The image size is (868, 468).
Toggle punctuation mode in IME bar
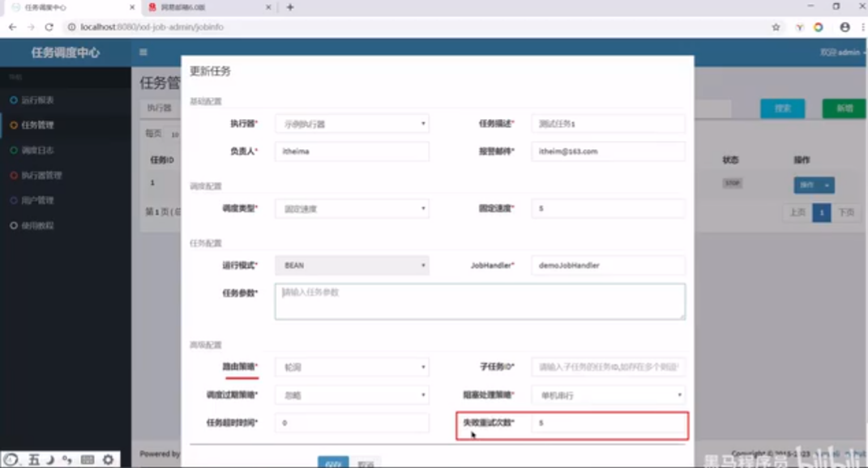[x=67, y=459]
